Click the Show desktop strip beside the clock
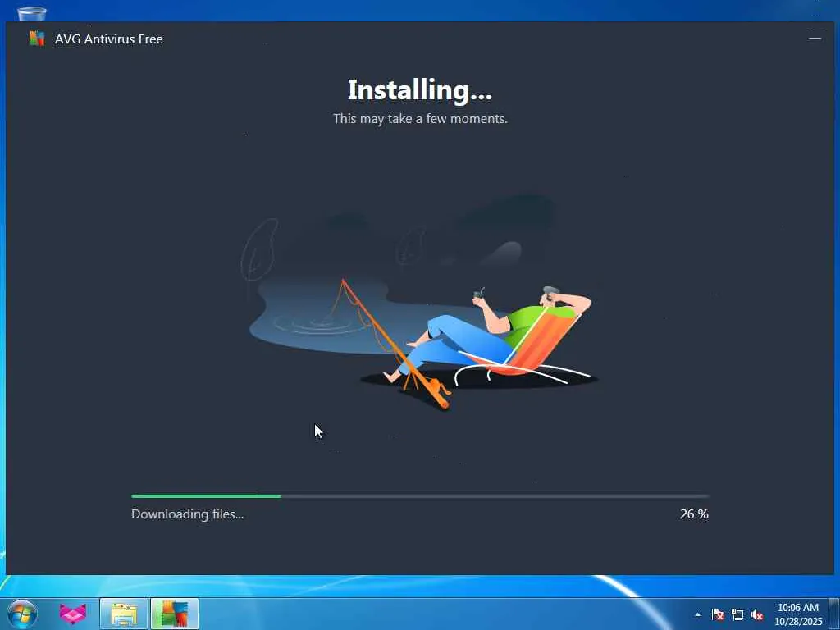840x630 pixels. [x=834, y=614]
